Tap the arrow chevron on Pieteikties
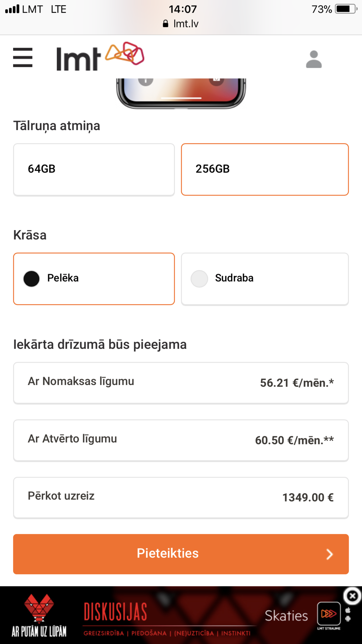Viewport: 362px width, 644px height. tap(329, 554)
